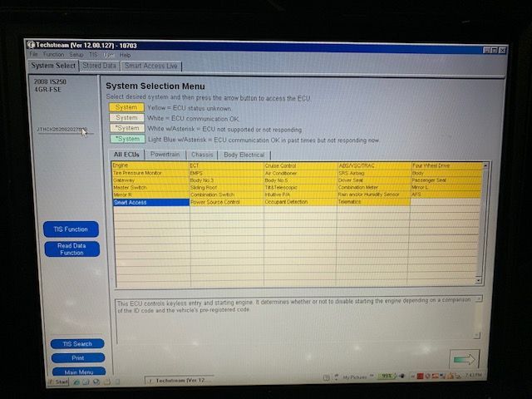Click the green arrow to access ECU
Screen dimensions: 532x399
coord(465,358)
